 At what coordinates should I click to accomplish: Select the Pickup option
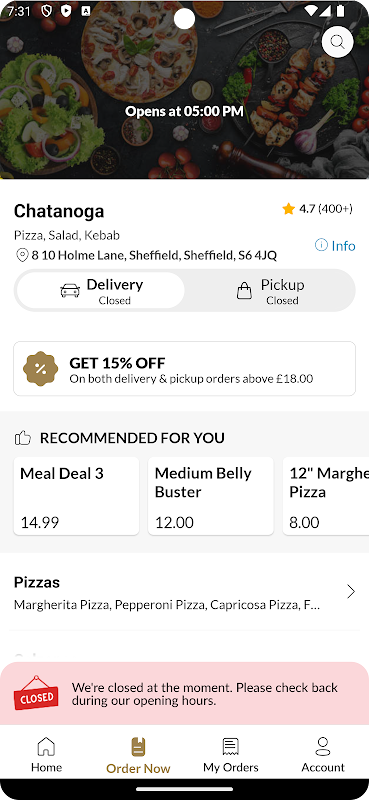[x=270, y=290]
